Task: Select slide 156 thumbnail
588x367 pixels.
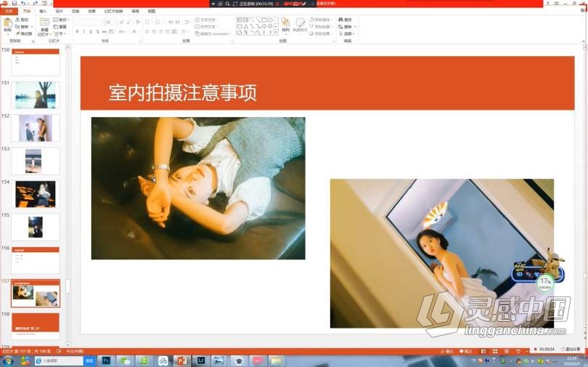Action: coord(36,260)
